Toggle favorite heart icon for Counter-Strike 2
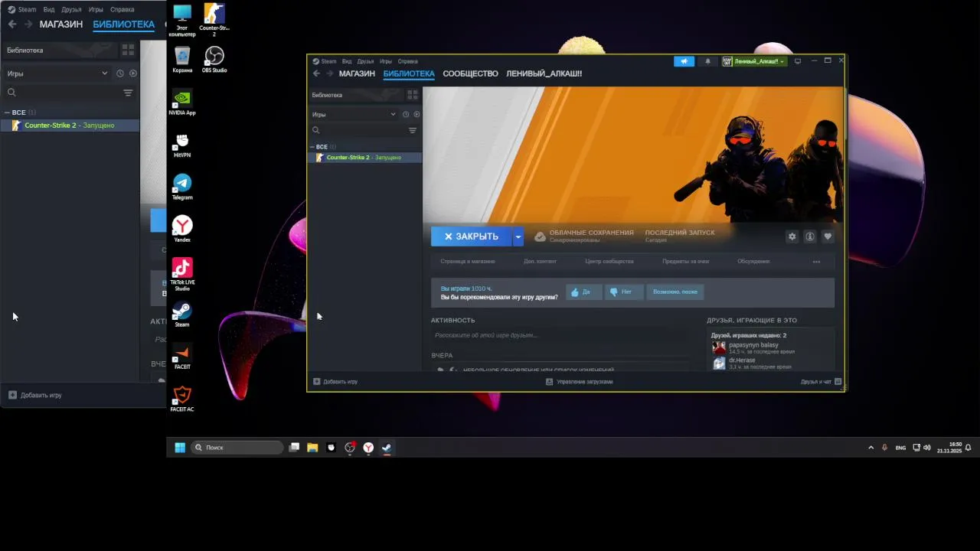The width and height of the screenshot is (980, 551). (x=827, y=236)
